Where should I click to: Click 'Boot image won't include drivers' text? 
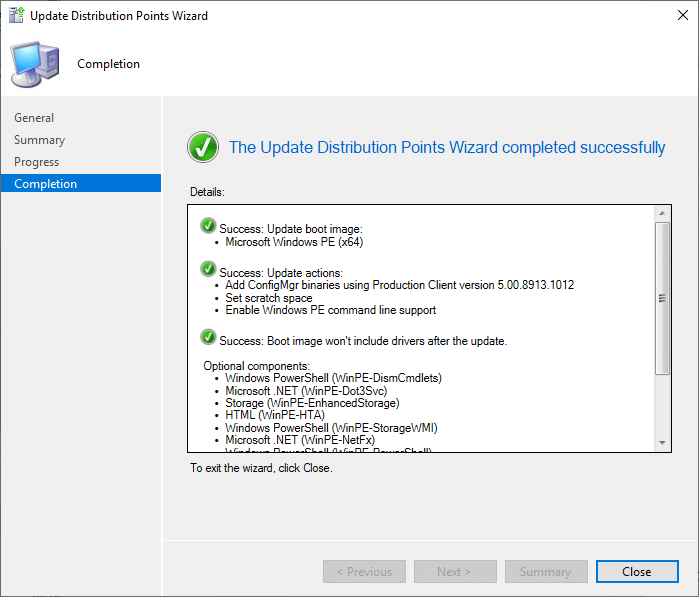pyautogui.click(x=363, y=341)
